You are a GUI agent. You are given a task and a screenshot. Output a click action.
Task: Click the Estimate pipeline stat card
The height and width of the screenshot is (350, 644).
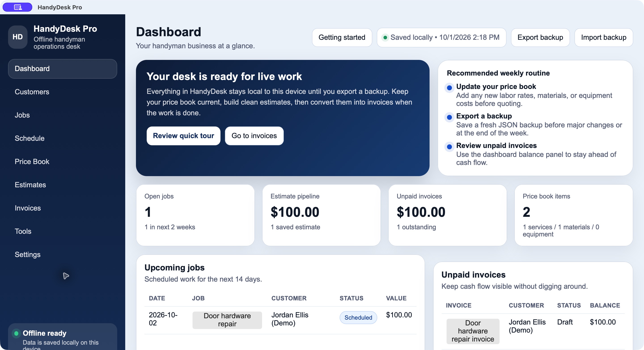click(321, 215)
